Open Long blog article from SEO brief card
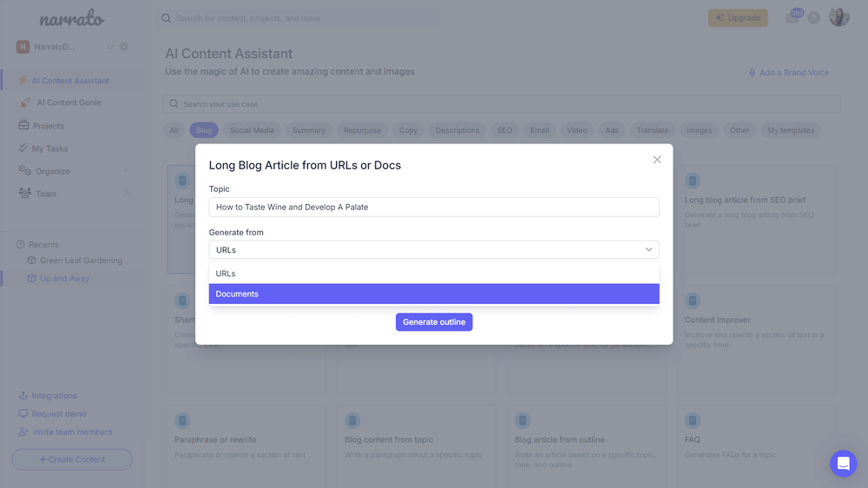This screenshot has height=488, width=868. 757,219
